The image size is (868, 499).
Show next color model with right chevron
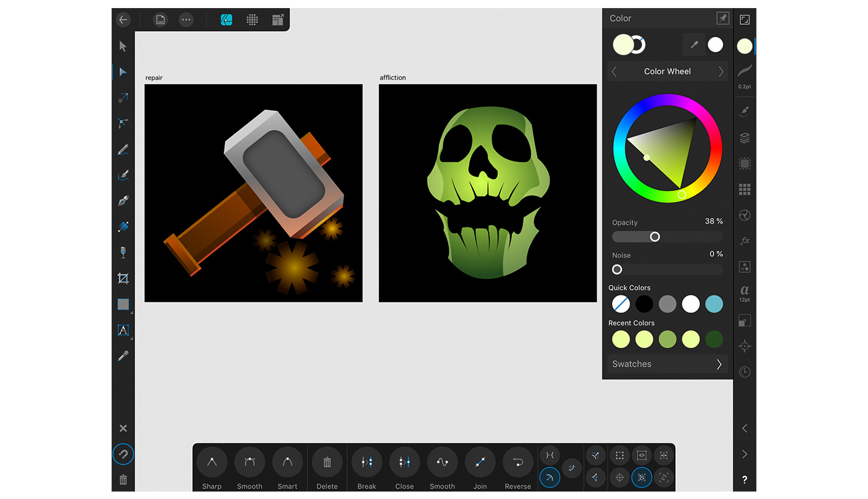[720, 71]
